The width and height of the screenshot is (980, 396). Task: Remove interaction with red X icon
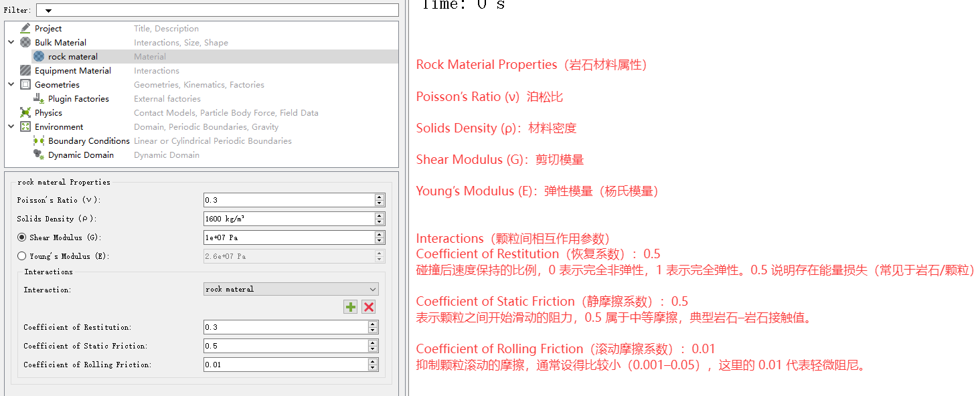[368, 306]
